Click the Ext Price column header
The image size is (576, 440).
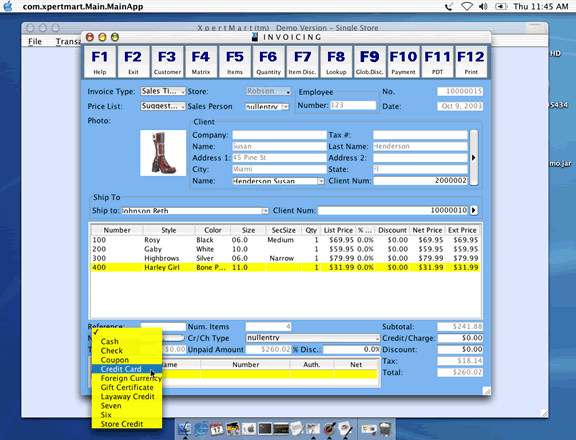(x=462, y=230)
